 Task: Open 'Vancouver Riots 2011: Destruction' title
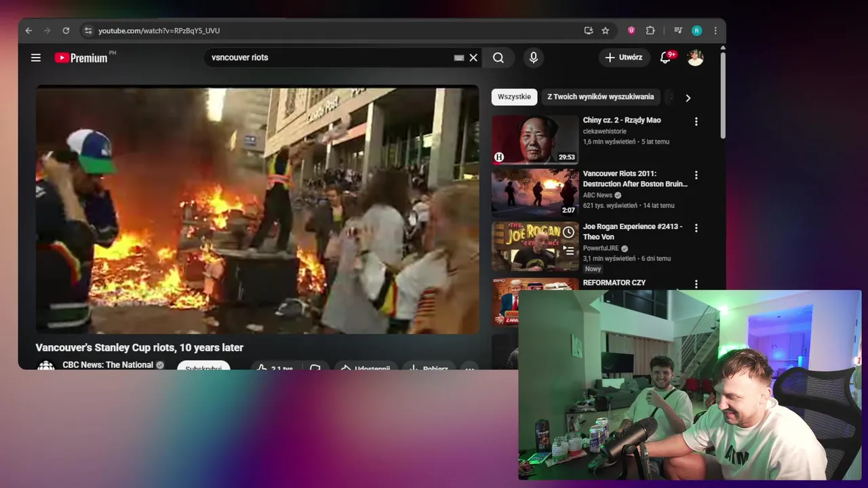(635, 178)
